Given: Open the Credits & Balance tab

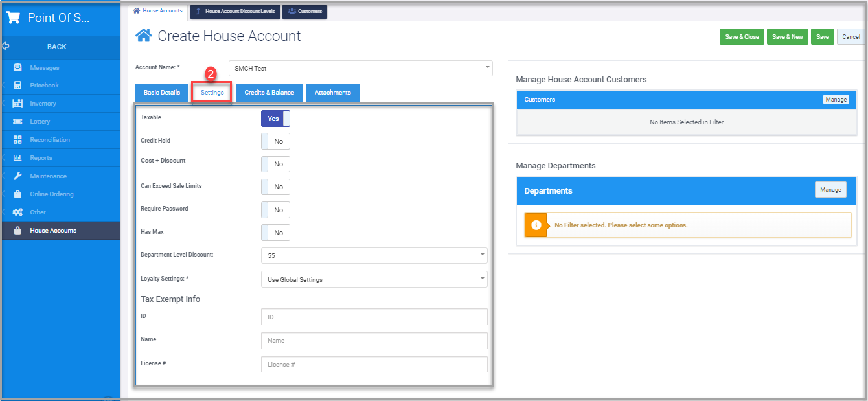Looking at the screenshot, I should tap(269, 92).
